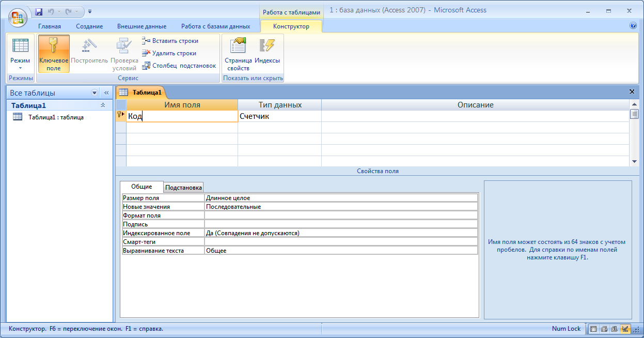Click Столбец подстановок
Viewport: 644px width, 338px height.
coord(179,66)
